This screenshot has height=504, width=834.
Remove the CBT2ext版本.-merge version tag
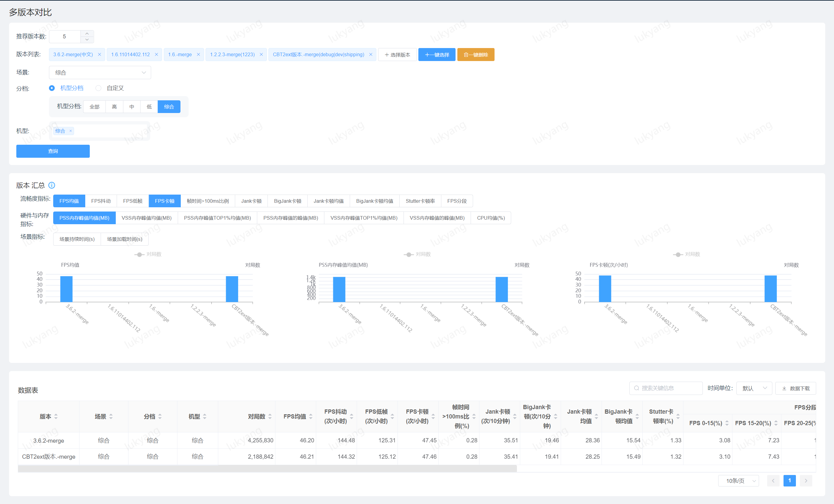371,54
